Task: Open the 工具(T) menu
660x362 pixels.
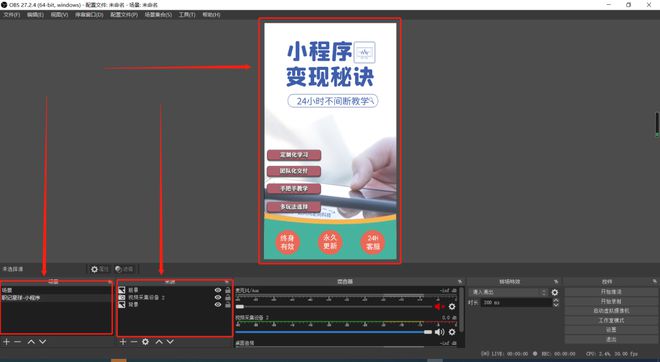Action: (x=187, y=15)
